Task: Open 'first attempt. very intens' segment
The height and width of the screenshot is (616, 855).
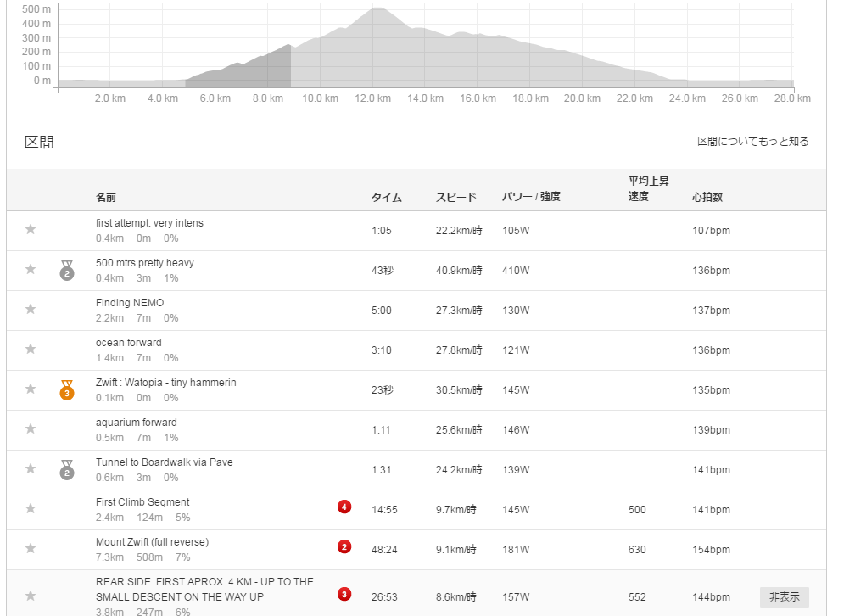Action: [x=149, y=222]
